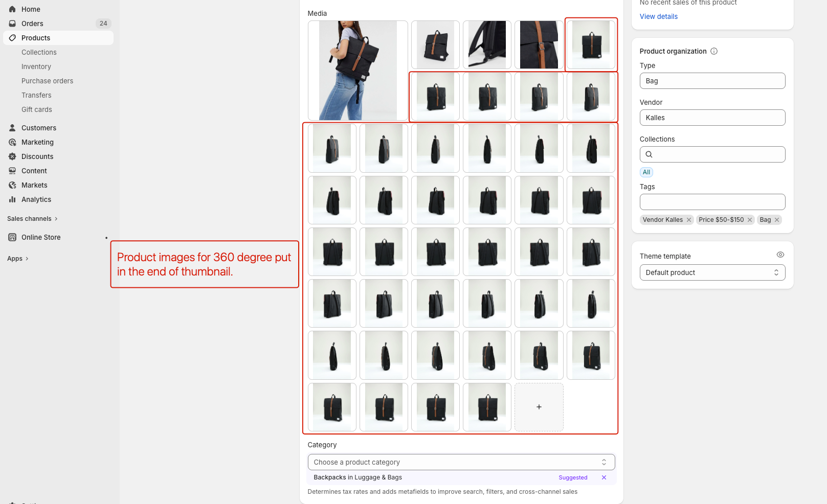The height and width of the screenshot is (504, 827).
Task: Open the Online Store sales channel
Action: click(40, 237)
